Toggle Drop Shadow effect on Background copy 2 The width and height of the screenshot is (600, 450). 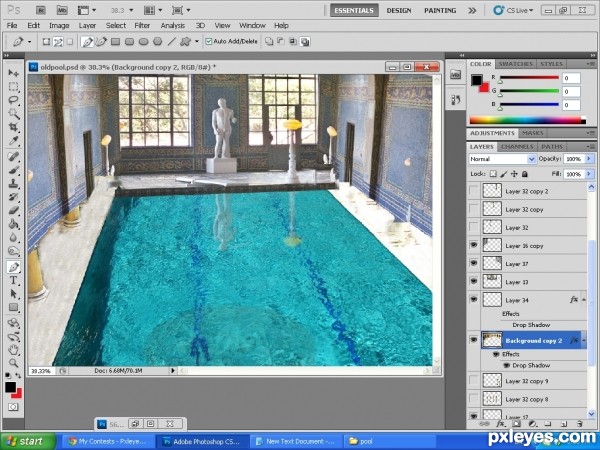point(506,365)
